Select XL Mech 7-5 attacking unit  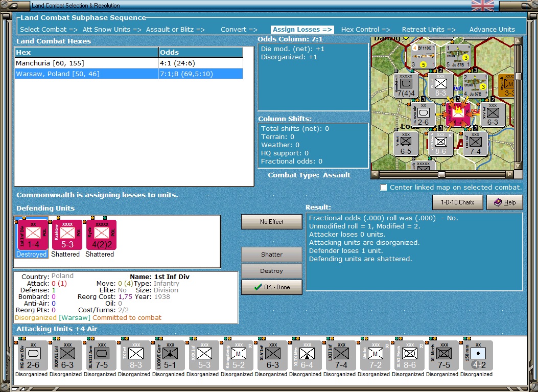(443, 355)
